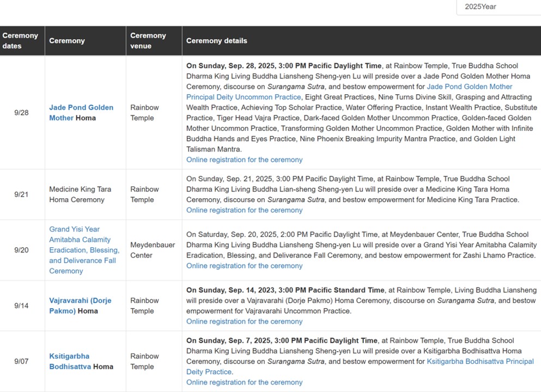Open the Ksitigarbha Bodhisattva ceremony link
The image size is (541, 392).
click(70, 361)
